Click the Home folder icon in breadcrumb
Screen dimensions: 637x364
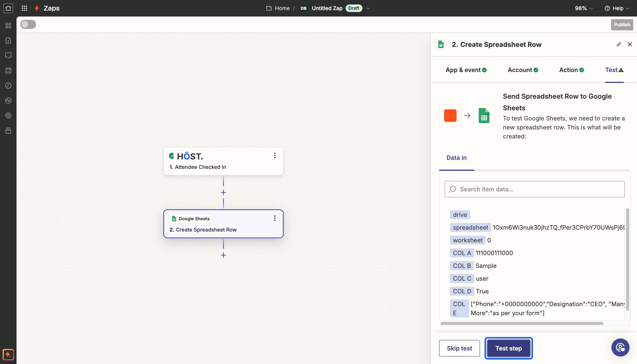coord(269,8)
